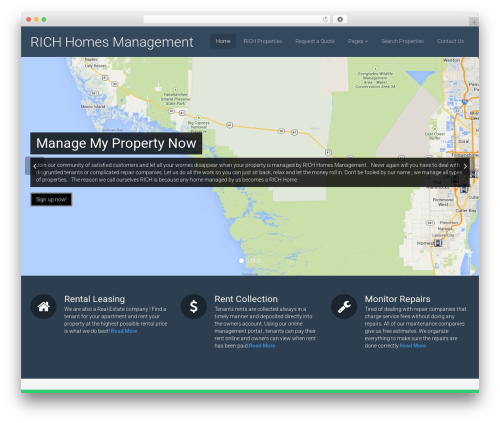The image size is (500, 423).
Task: Open a new browser tab with the plus button
Action: pos(474,22)
